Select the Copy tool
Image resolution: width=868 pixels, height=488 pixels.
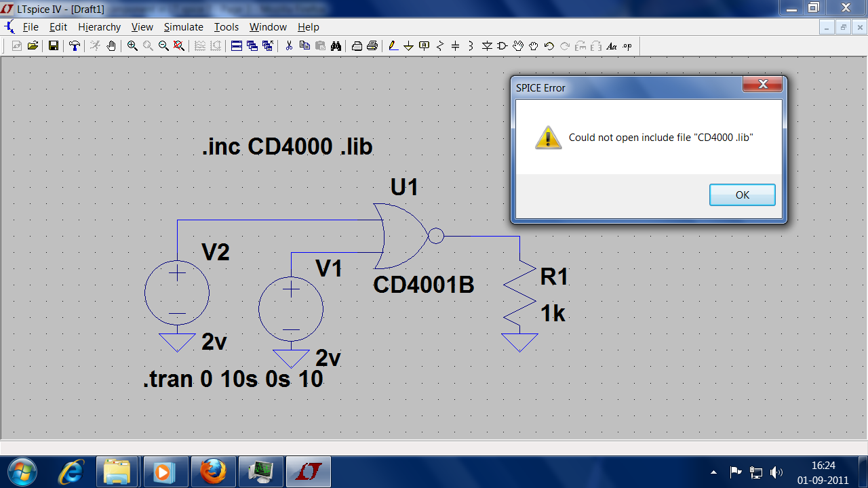tap(304, 46)
